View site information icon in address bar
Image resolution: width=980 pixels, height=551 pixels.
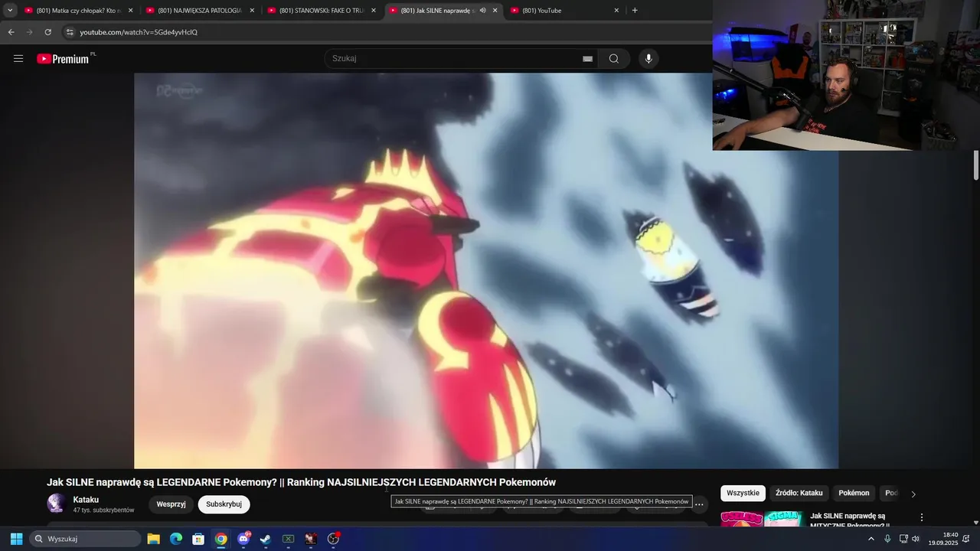pyautogui.click(x=70, y=32)
